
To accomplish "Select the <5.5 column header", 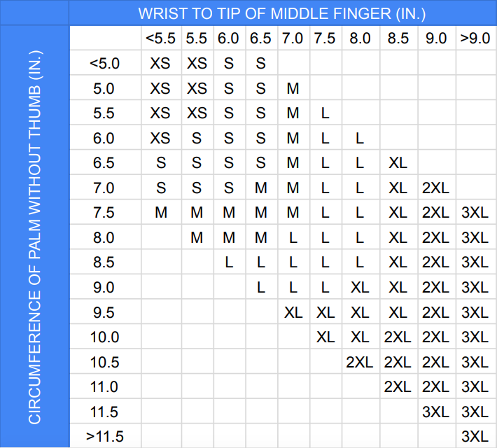I will click(161, 38).
